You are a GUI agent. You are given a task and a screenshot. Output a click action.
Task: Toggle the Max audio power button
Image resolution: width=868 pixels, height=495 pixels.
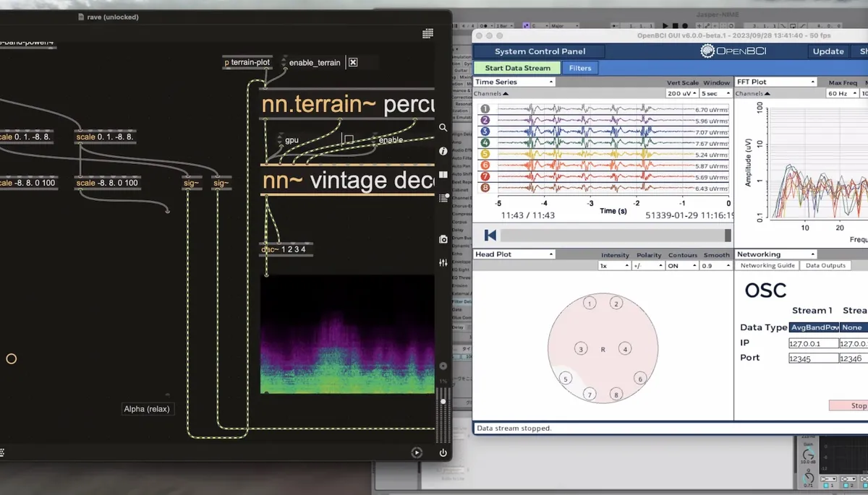pos(443,453)
